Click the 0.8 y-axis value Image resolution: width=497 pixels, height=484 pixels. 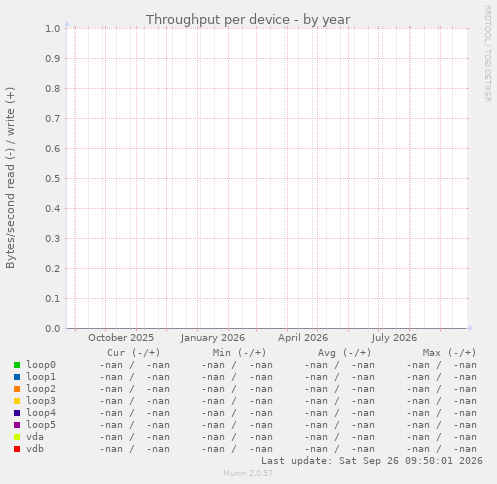[53, 88]
